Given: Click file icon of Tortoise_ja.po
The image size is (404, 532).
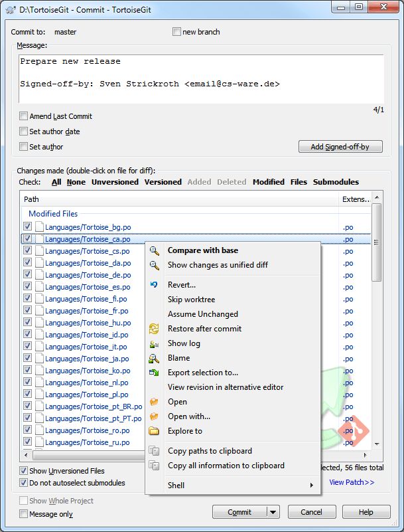Looking at the screenshot, I should click(x=40, y=358).
